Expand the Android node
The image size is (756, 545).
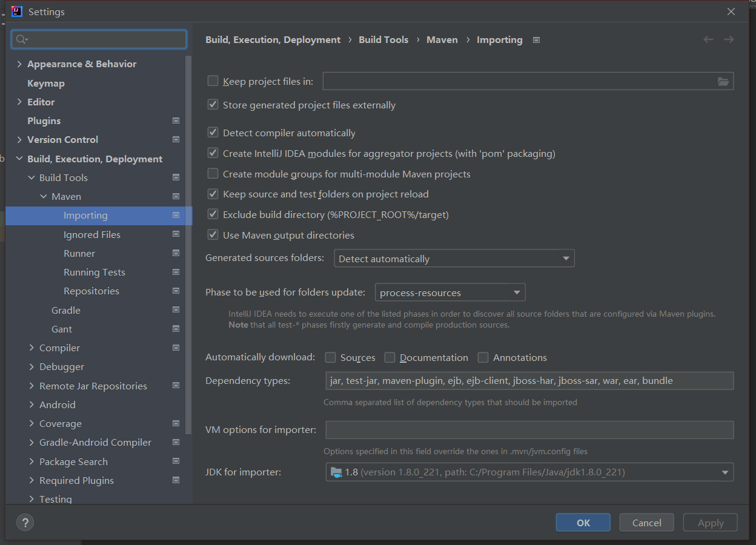click(x=31, y=405)
